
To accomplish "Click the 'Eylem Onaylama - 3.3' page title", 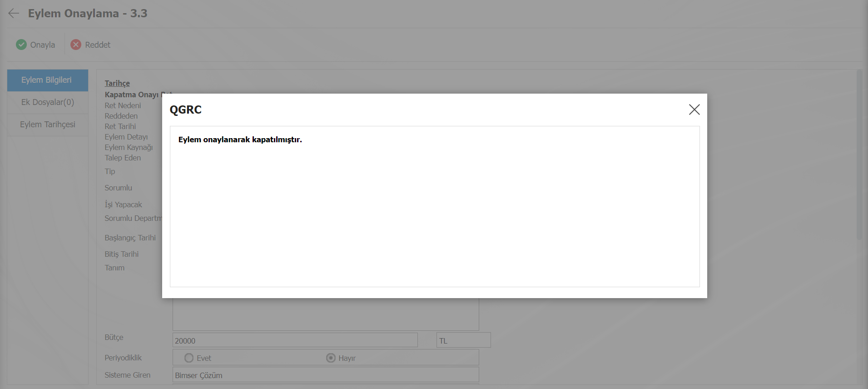I will [88, 13].
